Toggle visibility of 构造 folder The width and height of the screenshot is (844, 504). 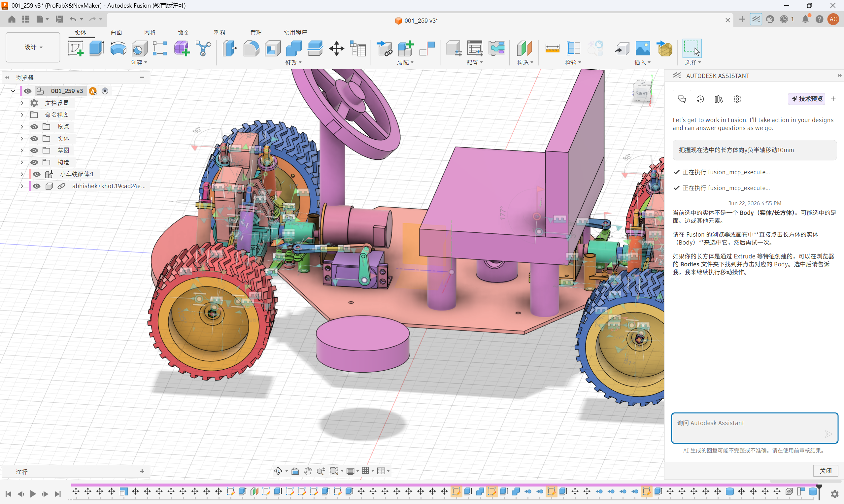click(34, 162)
